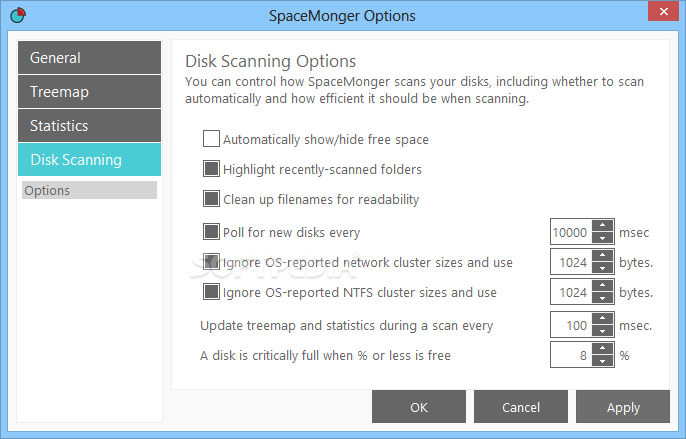The height and width of the screenshot is (439, 686).
Task: Close the SpaceMonger Options dialog
Action: [x=663, y=11]
